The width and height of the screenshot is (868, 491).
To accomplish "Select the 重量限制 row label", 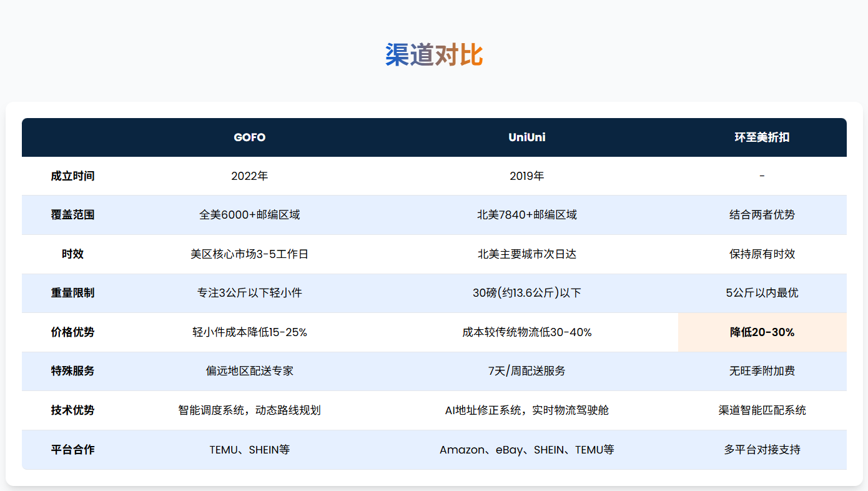I will (72, 293).
